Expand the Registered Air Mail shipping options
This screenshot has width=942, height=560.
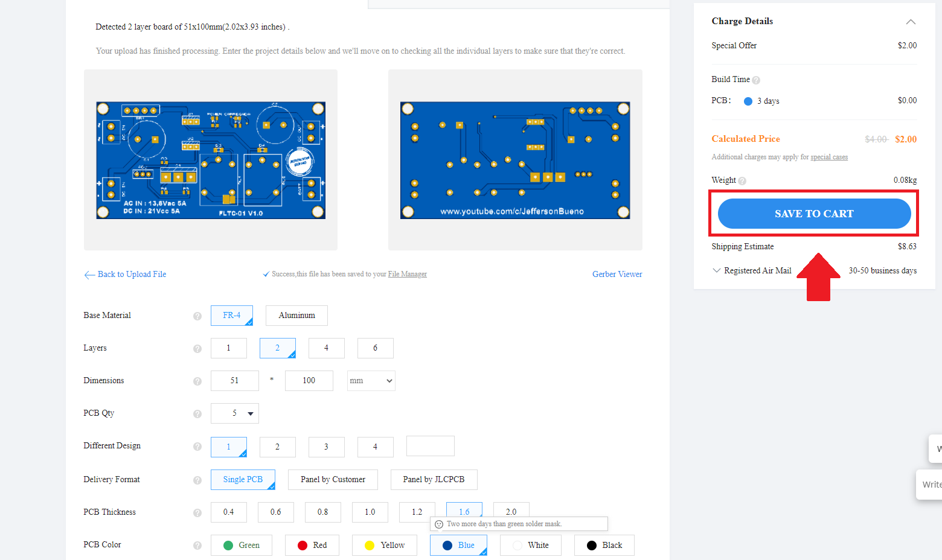click(x=717, y=270)
